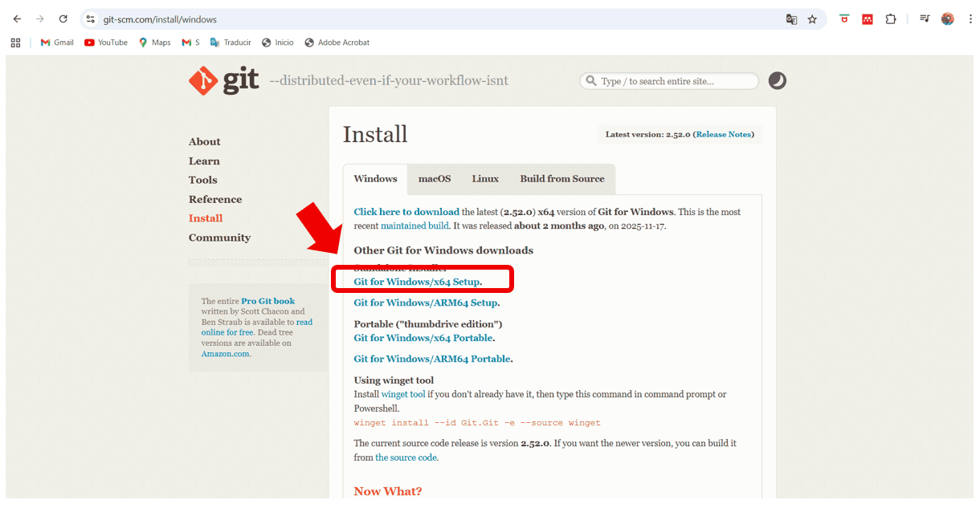This screenshot has height=508, width=980.
Task: Click the red square extension icon
Action: [868, 19]
